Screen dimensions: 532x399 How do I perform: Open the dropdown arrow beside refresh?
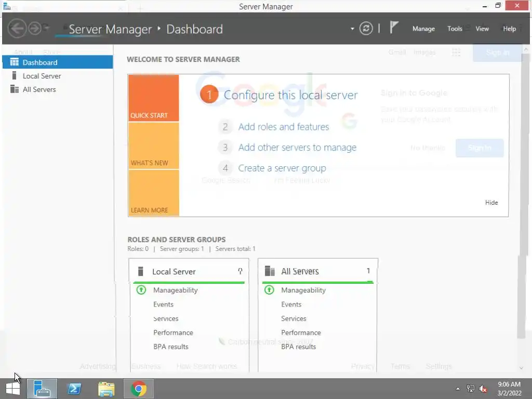click(x=352, y=29)
